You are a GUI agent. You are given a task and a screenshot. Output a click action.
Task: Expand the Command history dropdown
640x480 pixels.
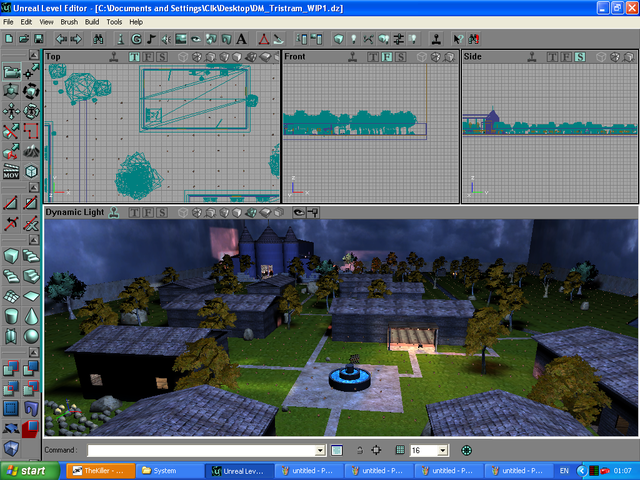pos(320,451)
